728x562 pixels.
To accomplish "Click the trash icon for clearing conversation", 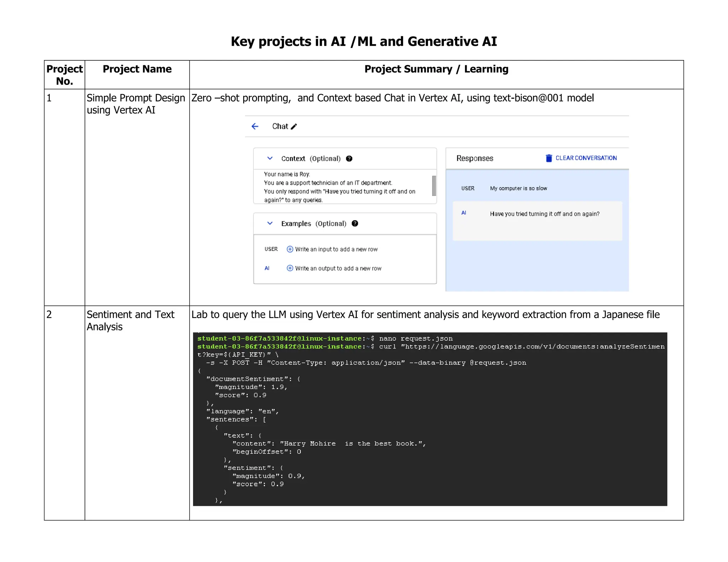I will [549, 158].
